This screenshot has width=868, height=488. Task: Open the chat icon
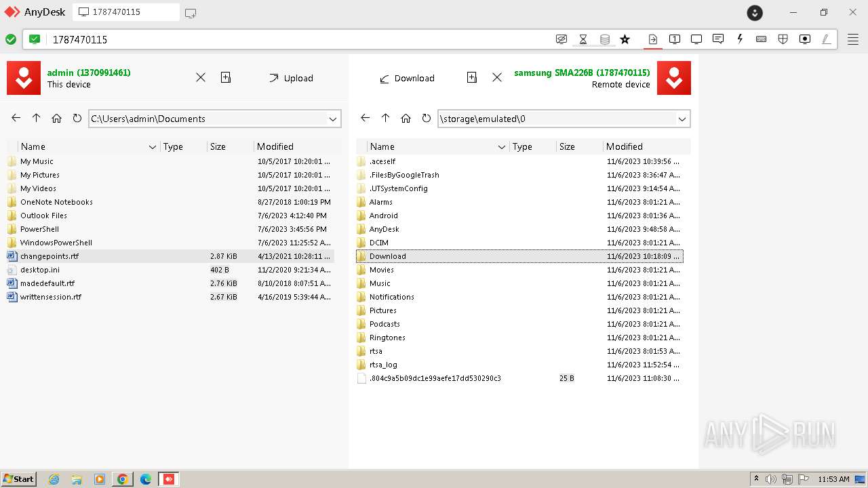(718, 39)
